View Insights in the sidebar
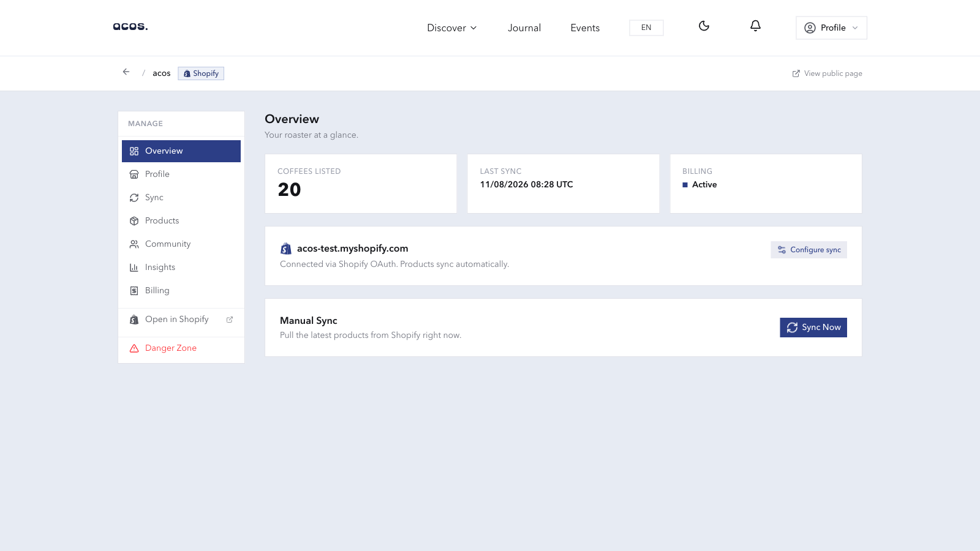This screenshot has height=551, width=980. (181, 268)
